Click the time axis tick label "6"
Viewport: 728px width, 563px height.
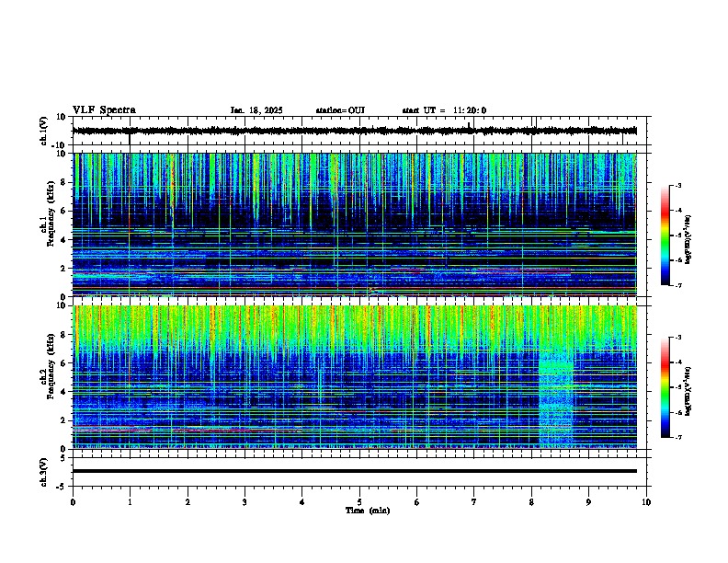[417, 502]
